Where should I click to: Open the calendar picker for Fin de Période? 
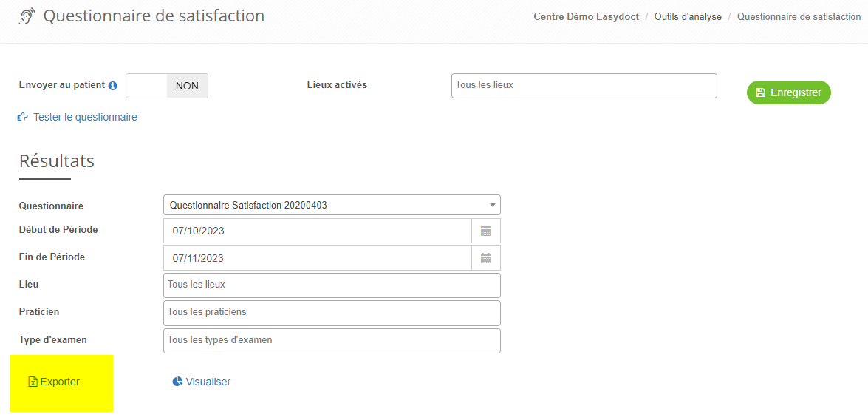click(x=485, y=258)
